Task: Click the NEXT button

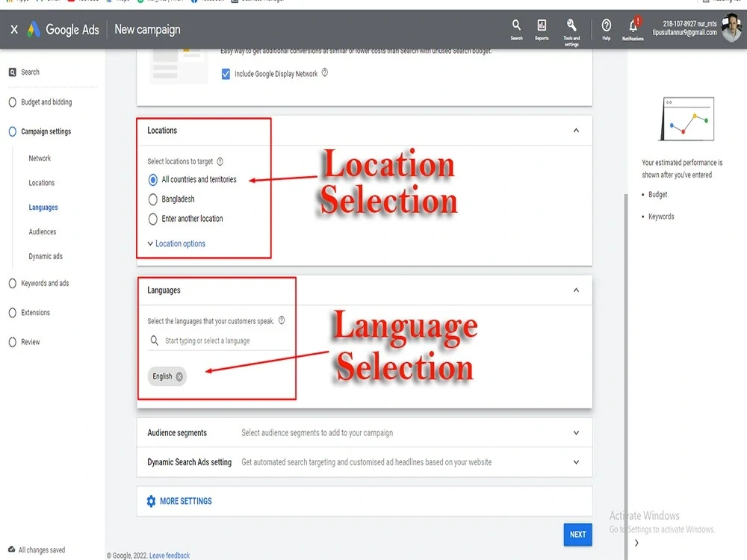Action: click(x=578, y=535)
